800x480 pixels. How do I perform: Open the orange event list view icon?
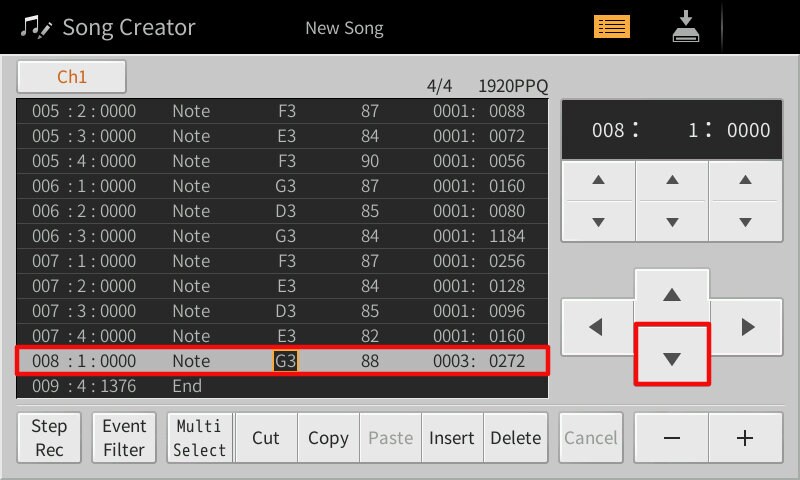[x=612, y=27]
